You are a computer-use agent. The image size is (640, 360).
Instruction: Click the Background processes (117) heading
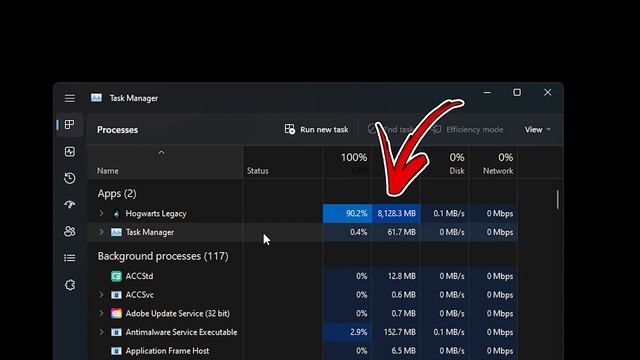[x=163, y=256]
